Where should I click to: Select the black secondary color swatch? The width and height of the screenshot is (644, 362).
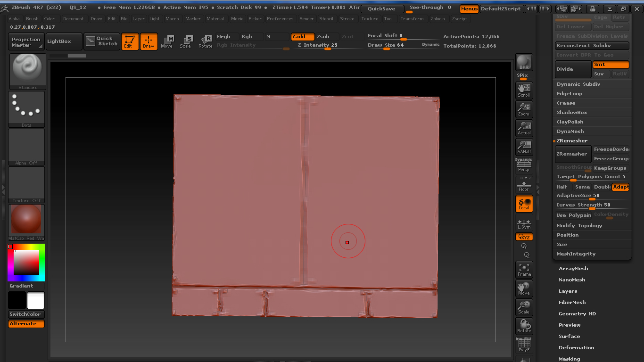[x=17, y=300]
